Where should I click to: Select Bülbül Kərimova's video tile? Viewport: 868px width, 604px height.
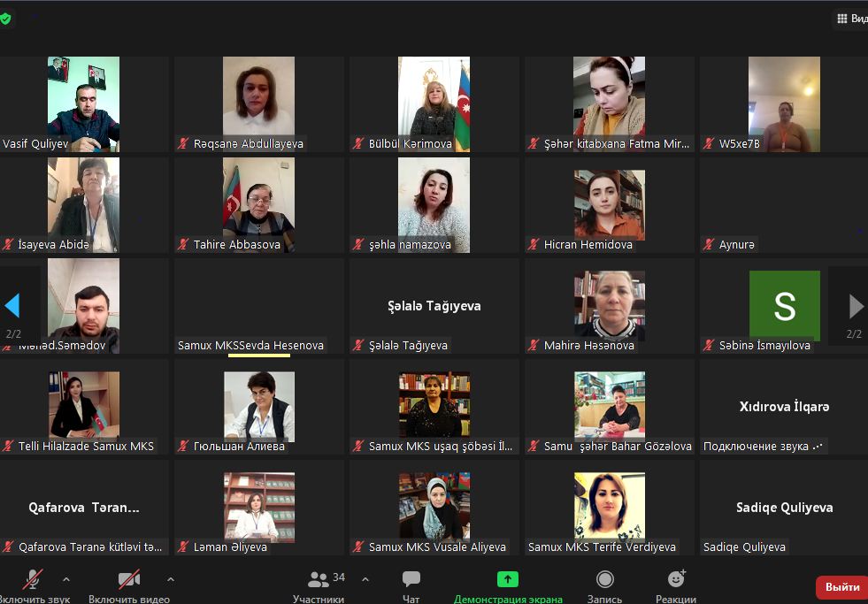pyautogui.click(x=434, y=103)
